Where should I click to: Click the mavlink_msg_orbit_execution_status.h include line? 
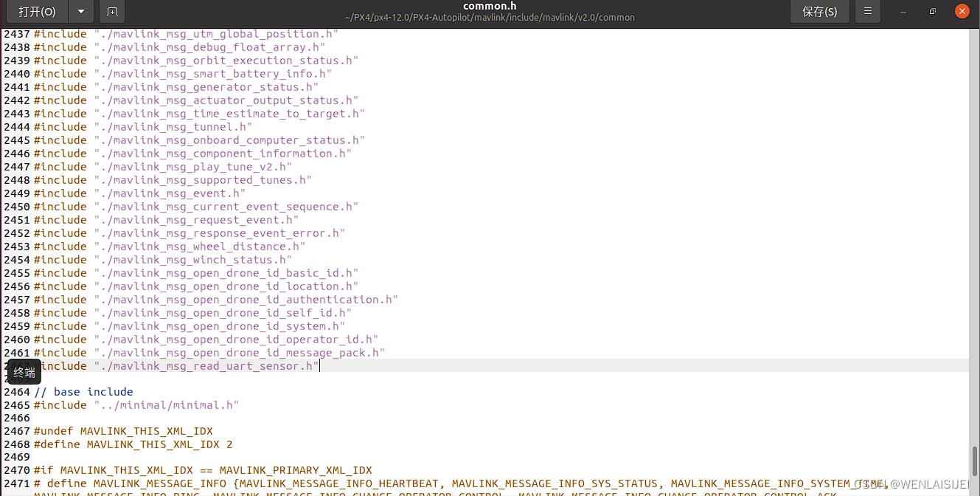(196, 61)
